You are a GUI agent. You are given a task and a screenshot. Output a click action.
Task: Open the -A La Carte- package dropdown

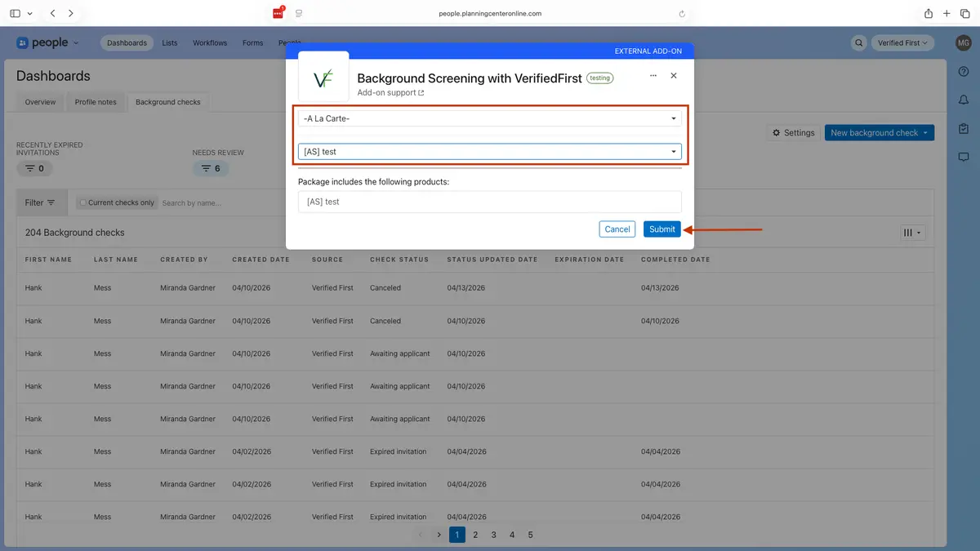(490, 118)
